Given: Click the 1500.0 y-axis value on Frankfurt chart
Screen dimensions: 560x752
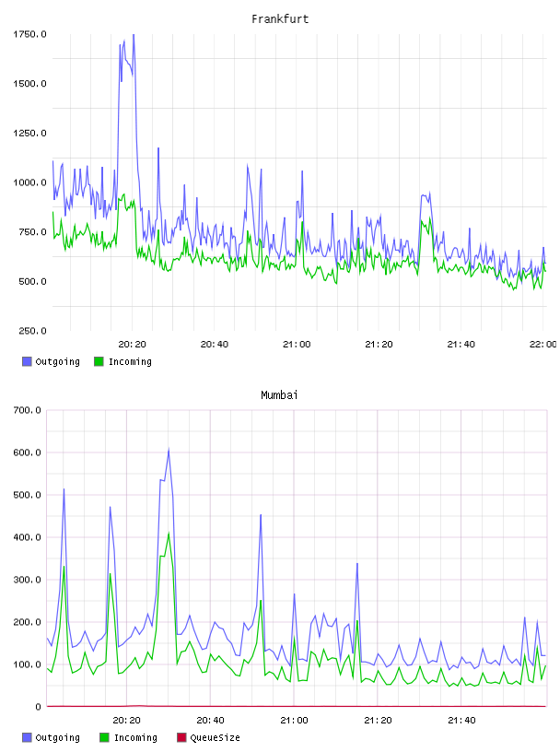Looking at the screenshot, I should [29, 84].
